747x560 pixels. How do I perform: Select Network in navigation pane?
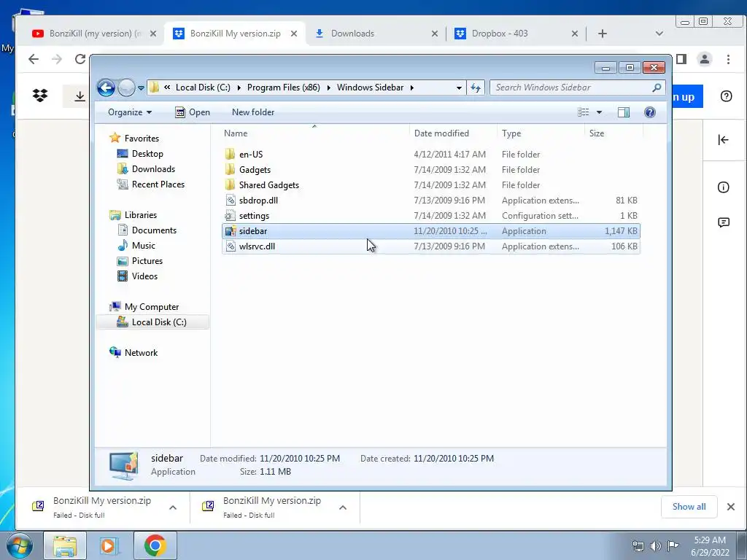pyautogui.click(x=141, y=353)
